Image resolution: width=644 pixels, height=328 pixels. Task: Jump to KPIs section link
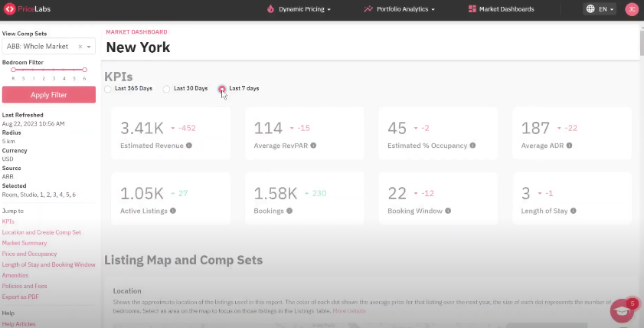(8, 221)
